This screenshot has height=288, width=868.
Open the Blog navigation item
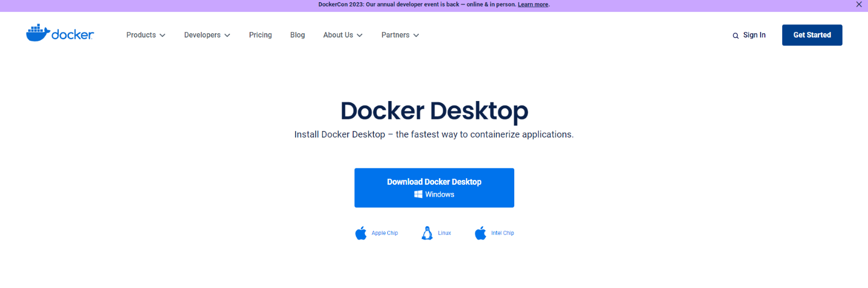coord(297,35)
